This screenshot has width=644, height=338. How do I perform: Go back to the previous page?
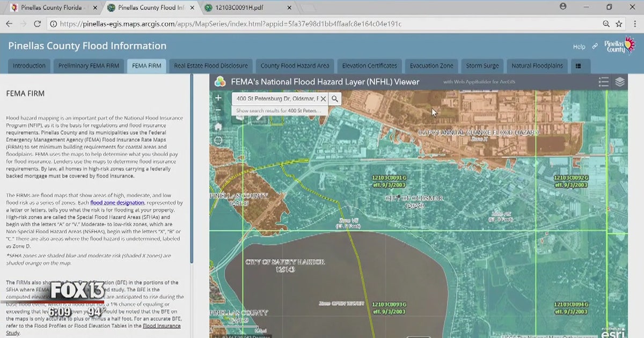tap(9, 24)
